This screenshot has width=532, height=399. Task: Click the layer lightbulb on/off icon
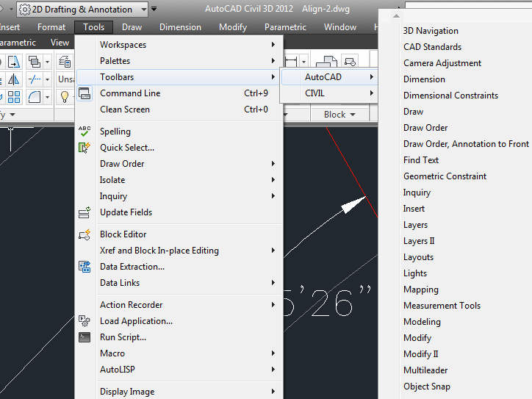65,97
